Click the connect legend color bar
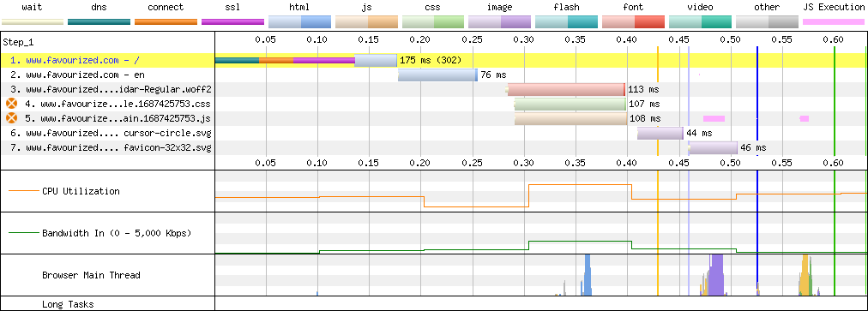The height and width of the screenshot is (311, 868). (x=166, y=22)
